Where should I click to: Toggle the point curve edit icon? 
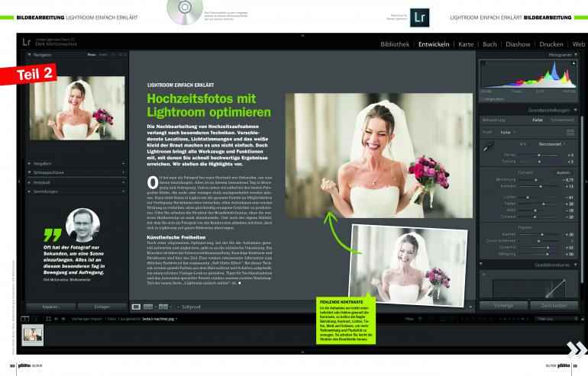(x=484, y=274)
